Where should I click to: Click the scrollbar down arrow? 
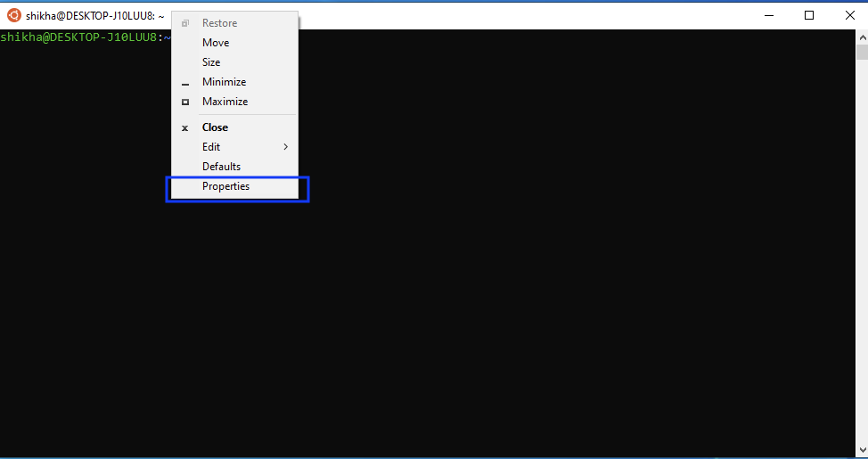point(862,449)
